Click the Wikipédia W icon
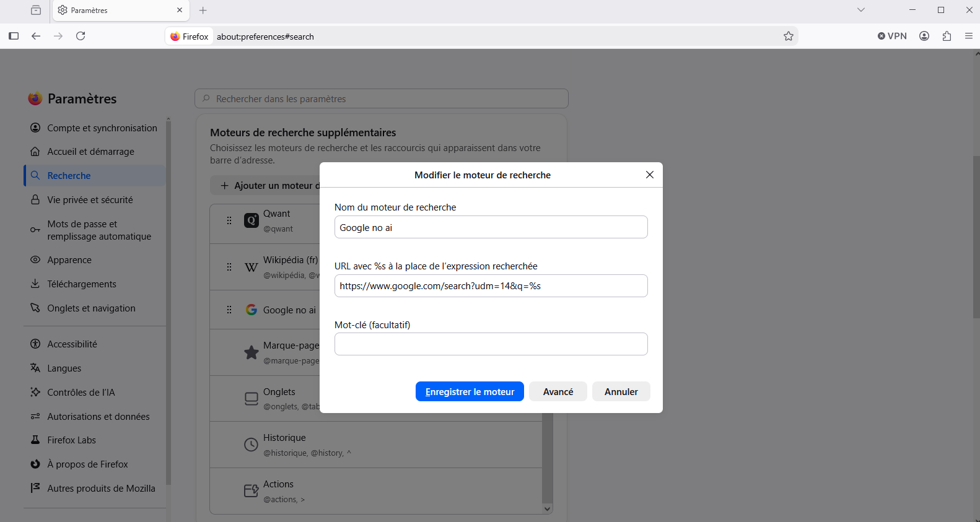The width and height of the screenshot is (980, 522). point(252,267)
